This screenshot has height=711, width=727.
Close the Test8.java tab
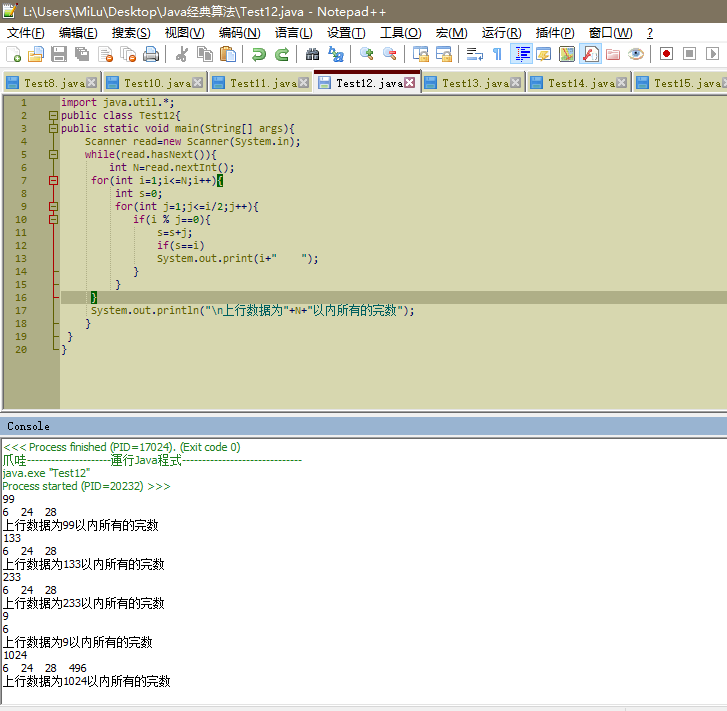92,83
